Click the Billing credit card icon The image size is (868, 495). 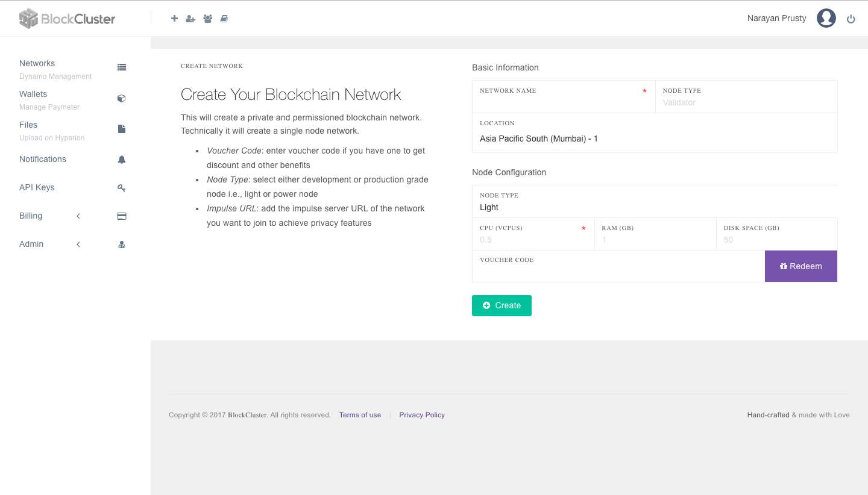click(122, 216)
